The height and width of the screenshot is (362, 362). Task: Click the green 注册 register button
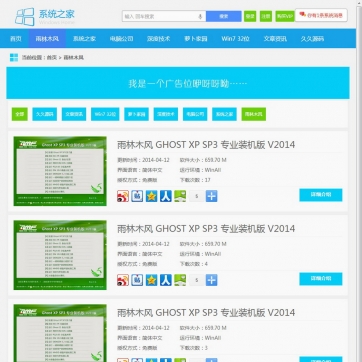266,16
